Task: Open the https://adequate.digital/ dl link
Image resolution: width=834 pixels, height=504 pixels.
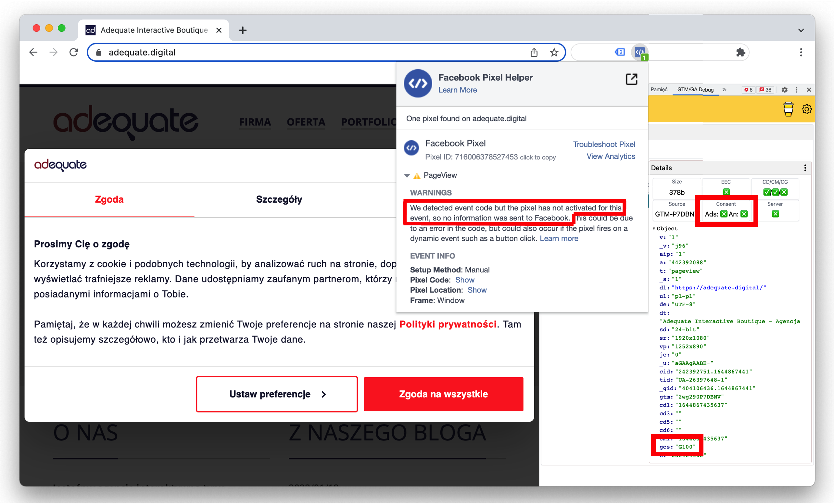Action: click(719, 288)
